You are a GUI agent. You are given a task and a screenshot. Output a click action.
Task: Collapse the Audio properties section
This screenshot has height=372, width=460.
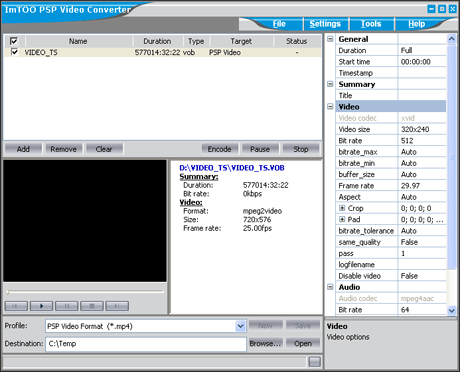(330, 287)
